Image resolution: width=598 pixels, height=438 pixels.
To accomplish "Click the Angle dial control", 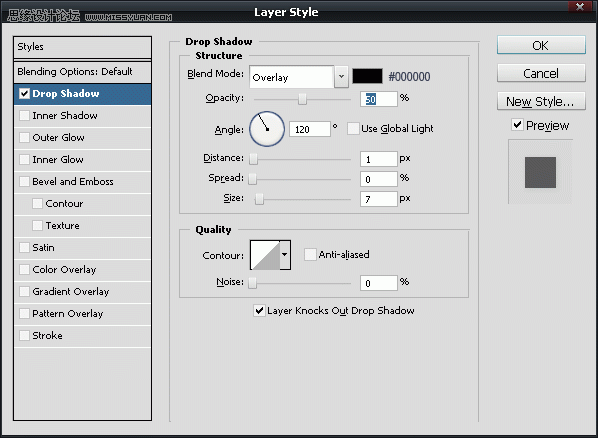I will (267, 129).
